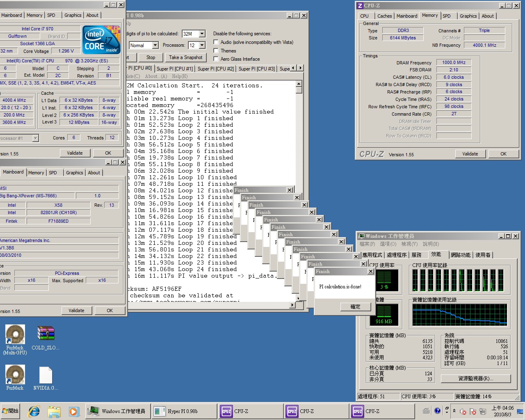Open 檢視(V) menu in Task Manager
This screenshot has height=420, width=525.
[409, 244]
